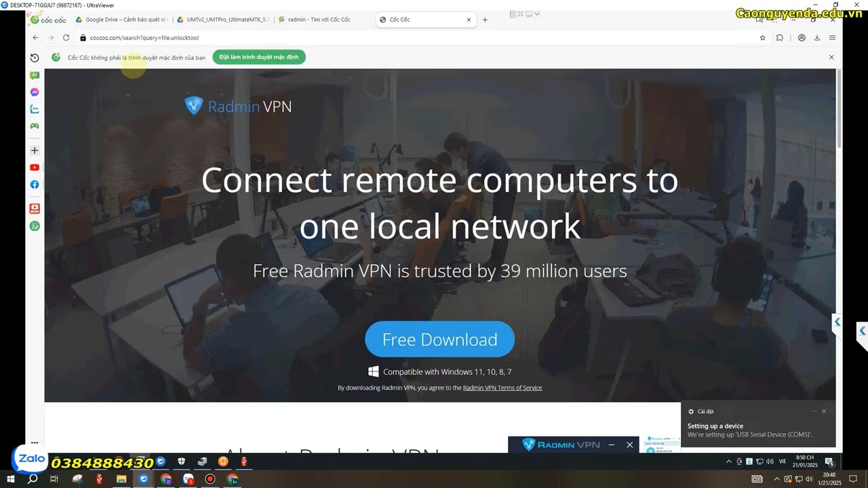Click the sidebar three-dots more icon

coord(35,443)
